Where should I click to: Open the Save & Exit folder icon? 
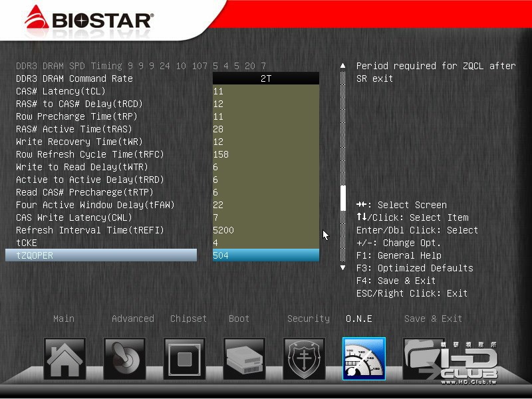[x=424, y=358]
